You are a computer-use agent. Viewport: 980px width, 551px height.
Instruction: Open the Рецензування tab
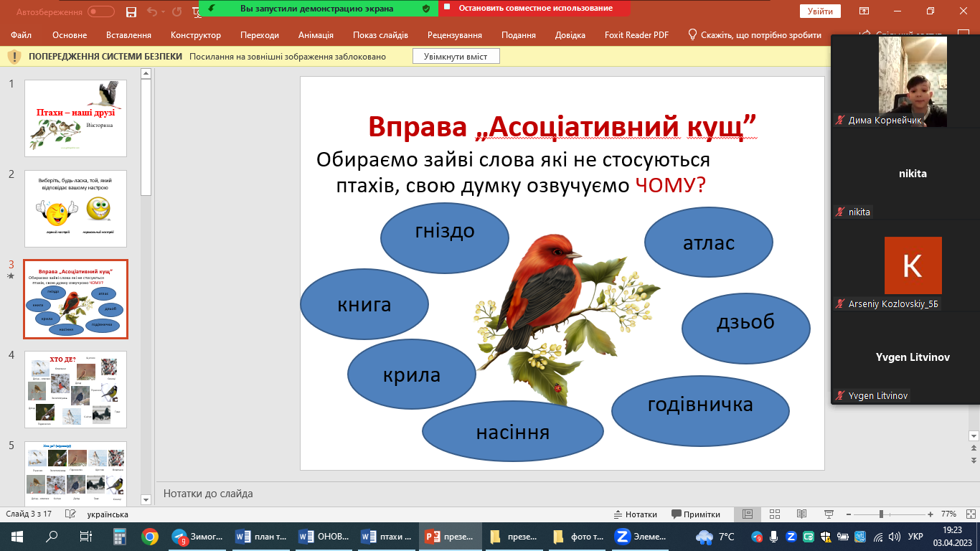(455, 34)
